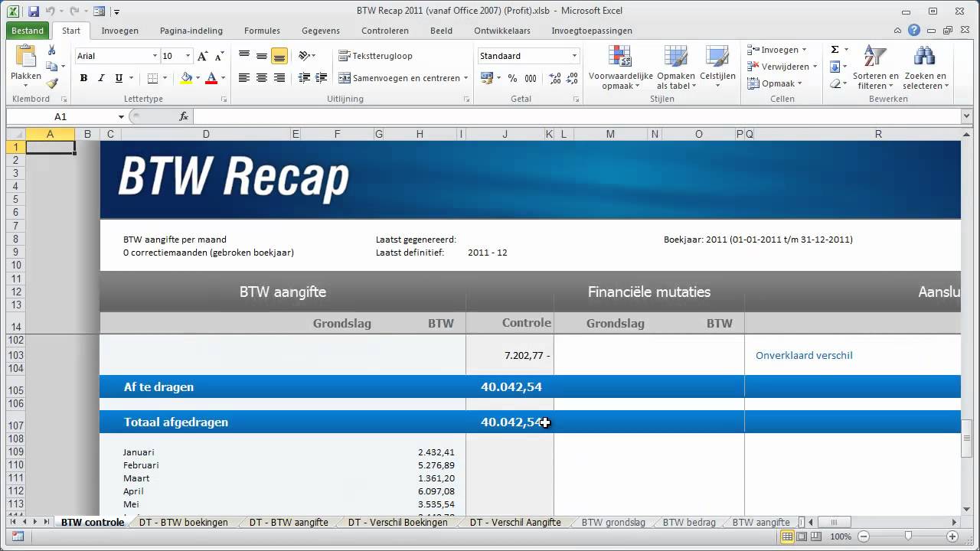
Task: Open Voorwaardelijke opmaak conditional formatting
Action: 620,67
